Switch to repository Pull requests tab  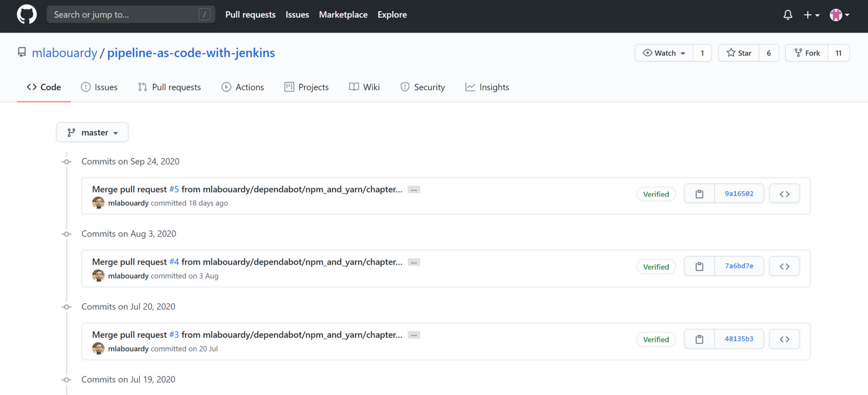(x=169, y=87)
